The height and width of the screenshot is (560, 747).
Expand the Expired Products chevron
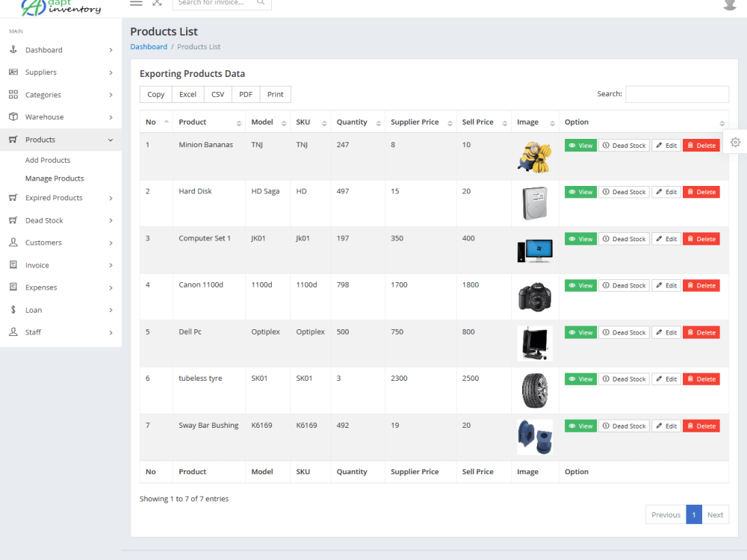pyautogui.click(x=111, y=198)
